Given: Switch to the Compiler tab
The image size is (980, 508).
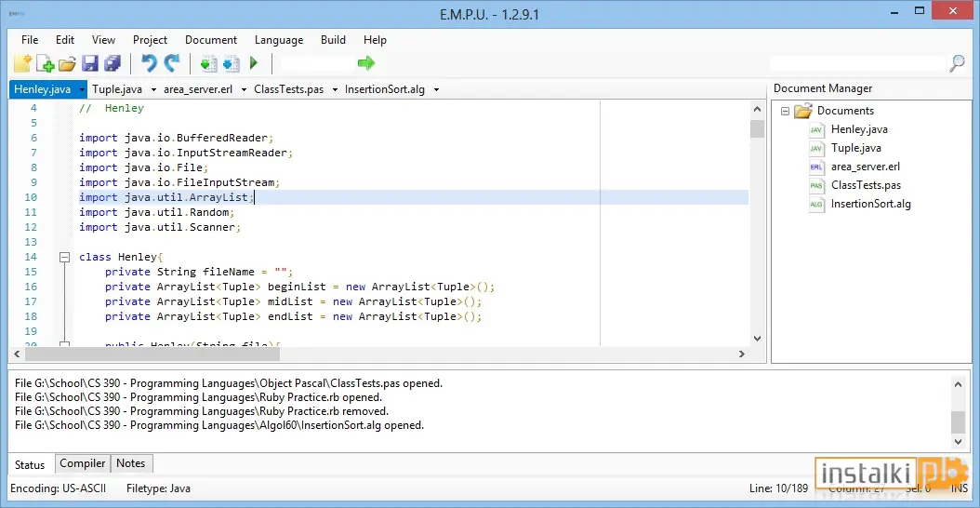Looking at the screenshot, I should pos(83,463).
